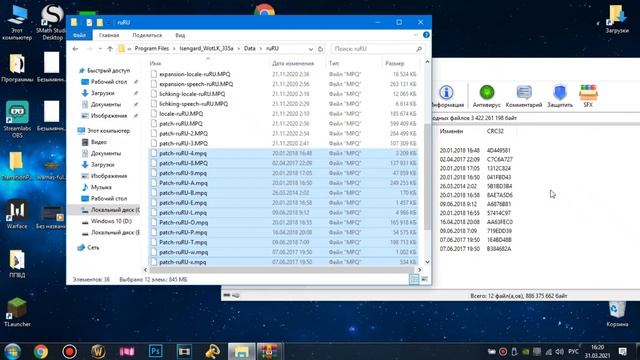Click Isengard_WotLK_335a in the address path
This screenshot has height=360, width=640.
click(x=207, y=48)
